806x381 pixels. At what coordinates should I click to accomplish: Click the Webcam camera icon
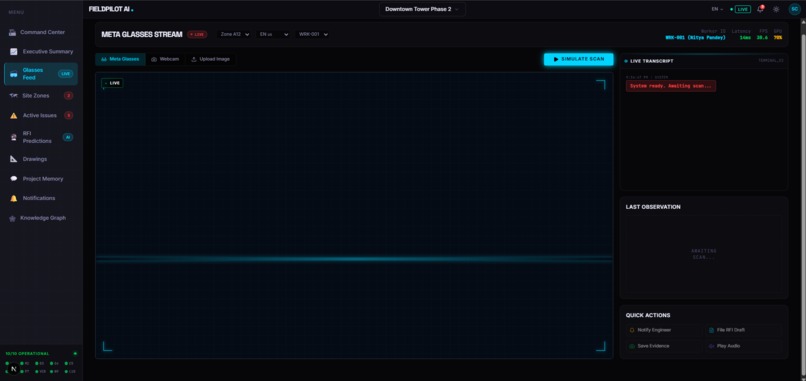(x=154, y=60)
